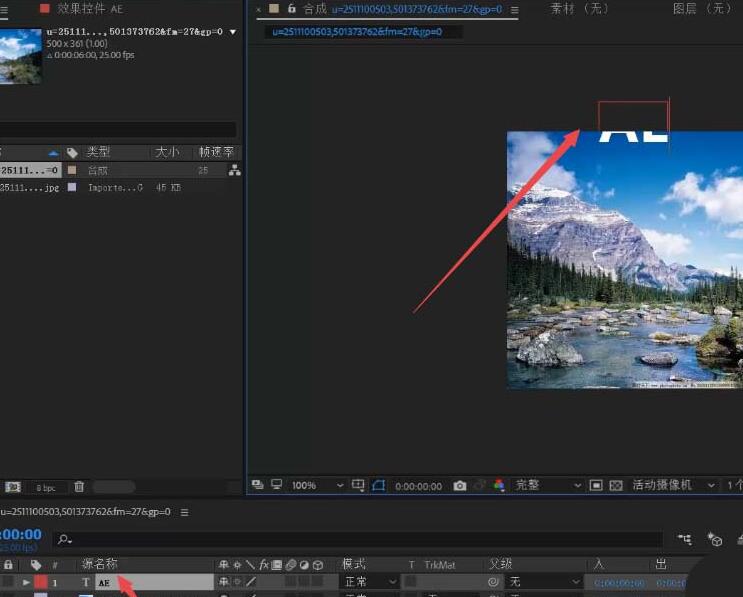Expand the AE text layer properties

click(27, 582)
